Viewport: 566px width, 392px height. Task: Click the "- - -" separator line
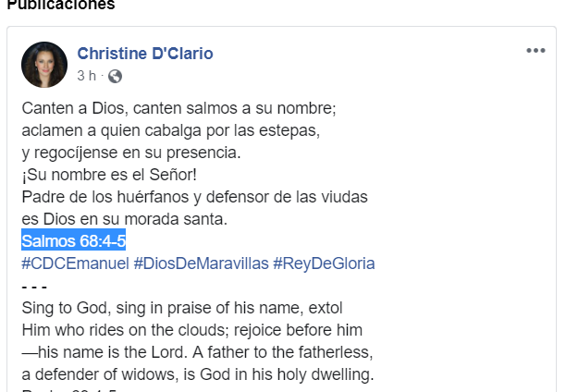34,286
